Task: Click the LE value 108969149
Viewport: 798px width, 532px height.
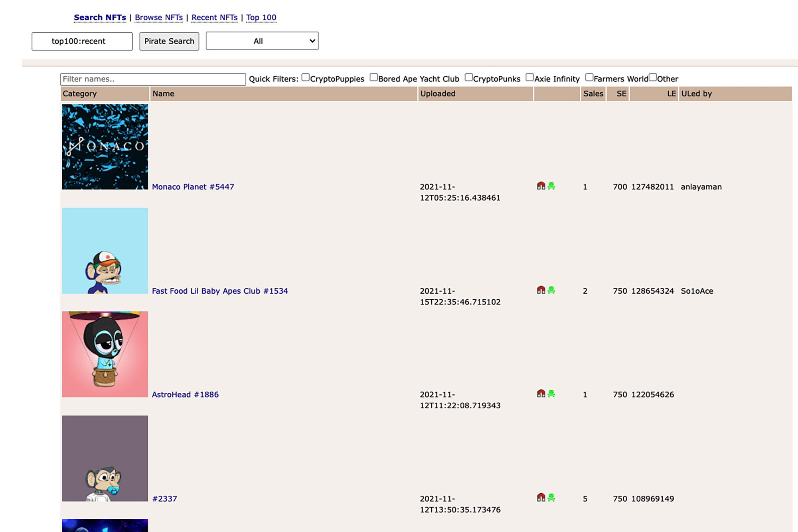Action: 652,499
